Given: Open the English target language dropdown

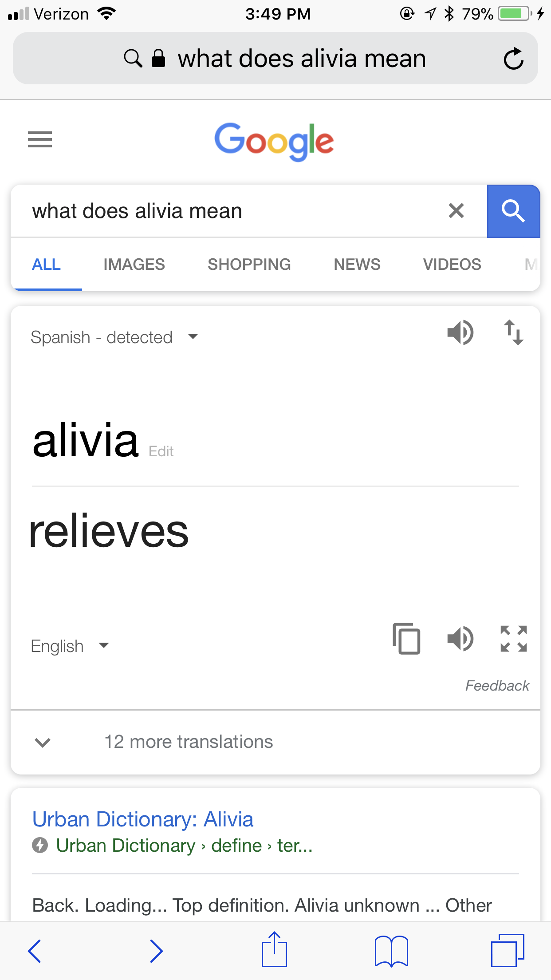Looking at the screenshot, I should click(x=70, y=646).
